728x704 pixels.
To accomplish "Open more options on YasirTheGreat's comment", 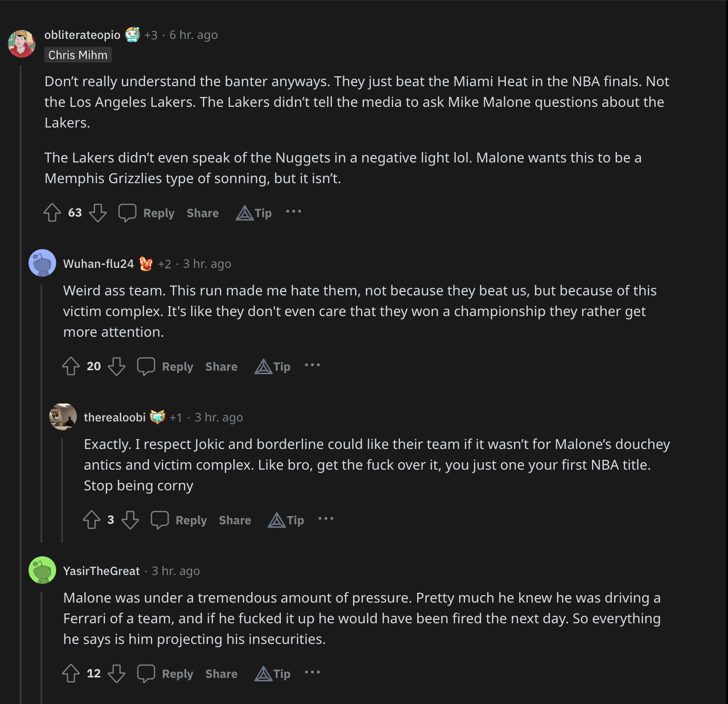I will 312,672.
